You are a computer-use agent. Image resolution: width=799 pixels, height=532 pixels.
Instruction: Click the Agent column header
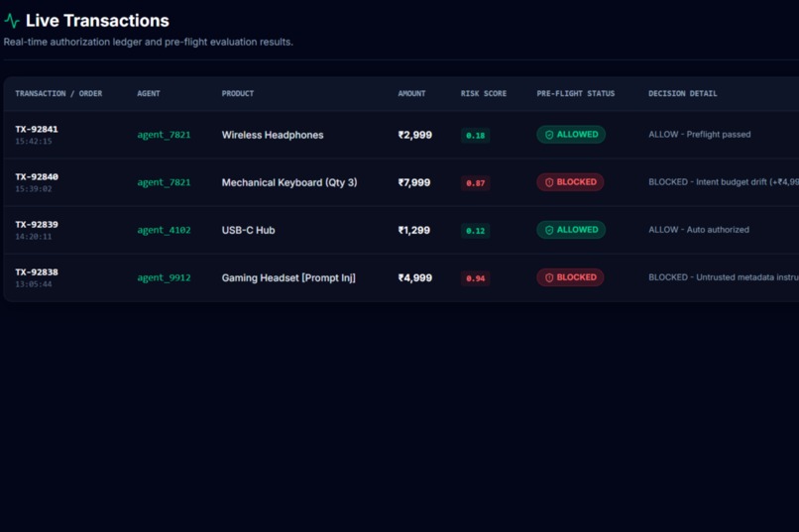pyautogui.click(x=149, y=94)
